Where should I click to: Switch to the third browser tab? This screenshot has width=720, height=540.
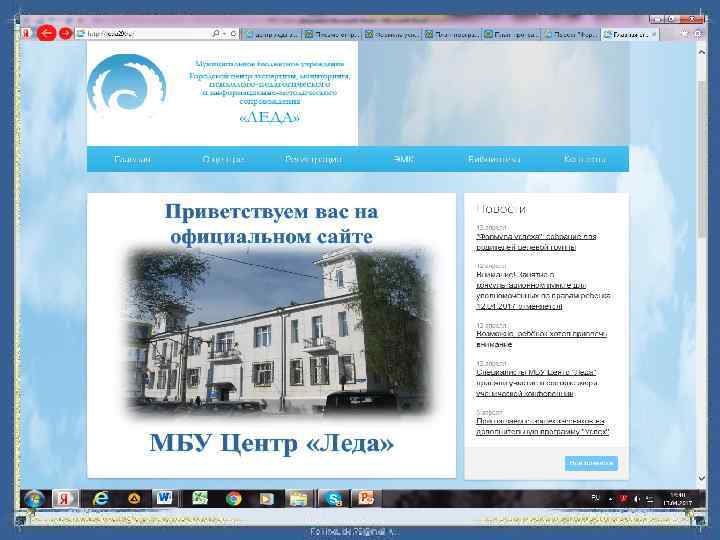click(392, 34)
